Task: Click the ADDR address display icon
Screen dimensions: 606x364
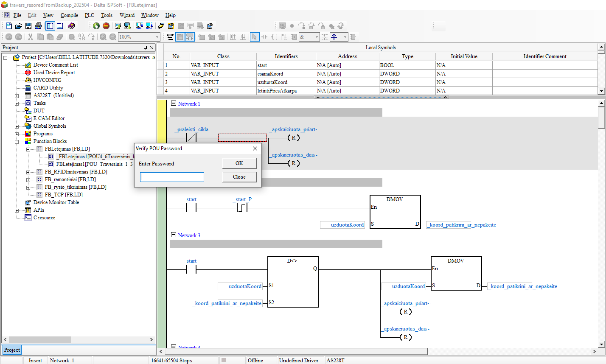Action: point(170,37)
